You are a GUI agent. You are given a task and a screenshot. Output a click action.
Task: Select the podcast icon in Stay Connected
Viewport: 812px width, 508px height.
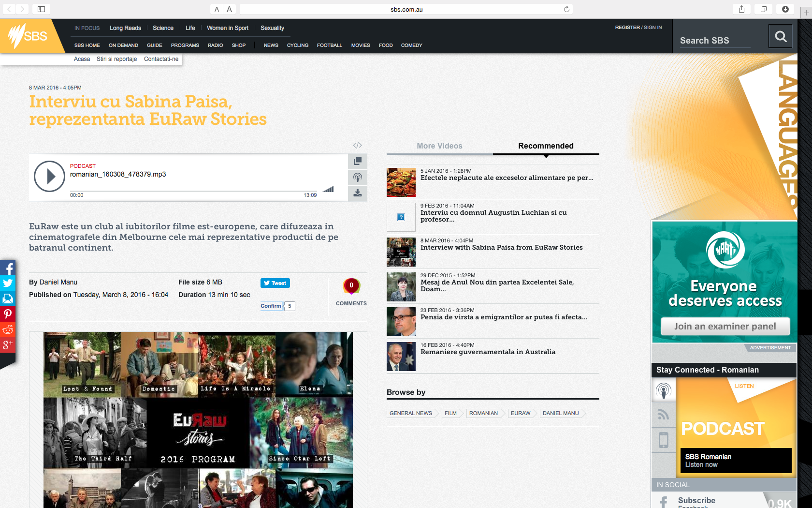(664, 390)
